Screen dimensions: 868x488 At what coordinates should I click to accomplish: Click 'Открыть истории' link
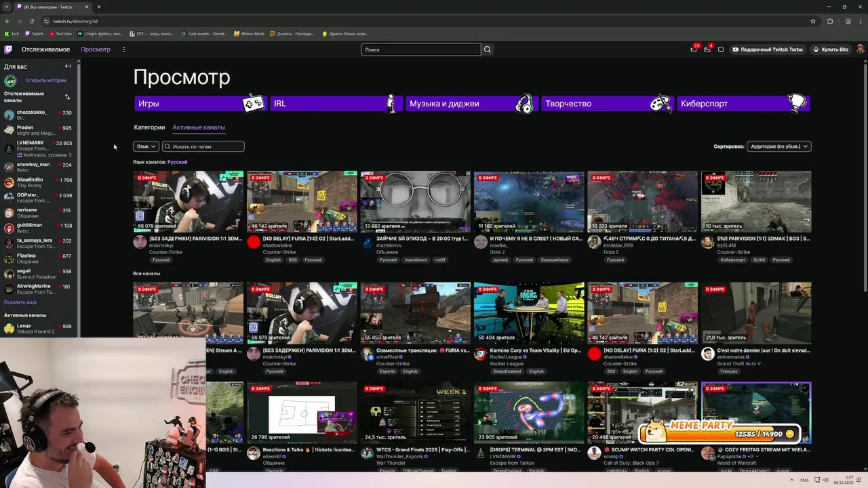(46, 81)
